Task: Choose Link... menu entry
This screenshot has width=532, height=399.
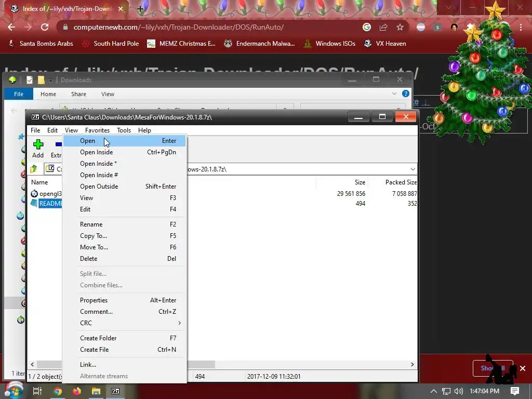Action: pos(125,365)
